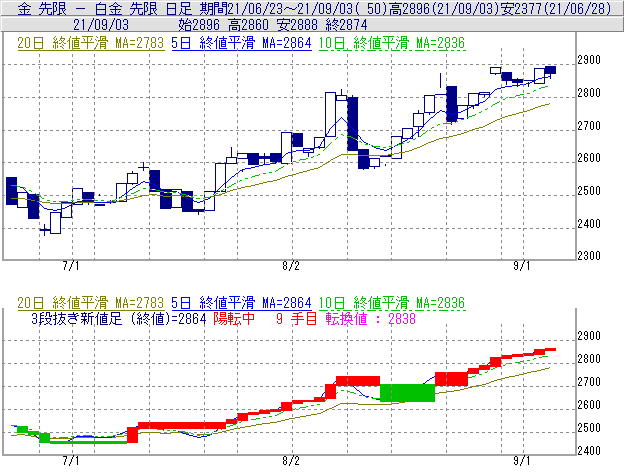The width and height of the screenshot is (624, 475).
Task: Click the lower chart's 5日 終値平滑 MA=2864 legend
Action: [x=241, y=303]
